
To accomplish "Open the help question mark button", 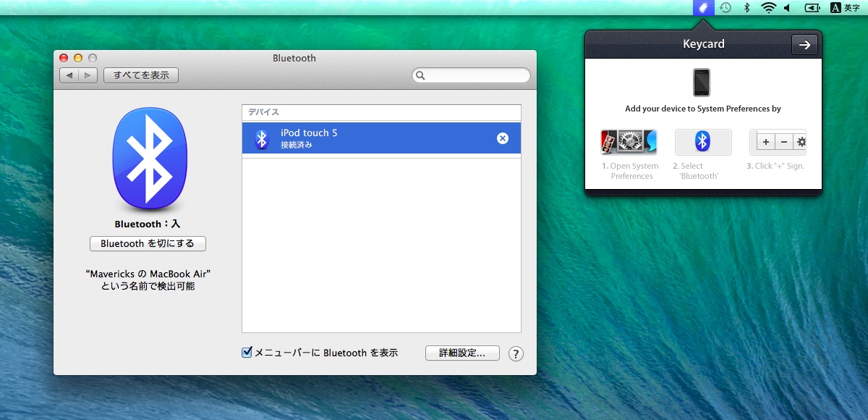I will [x=516, y=353].
